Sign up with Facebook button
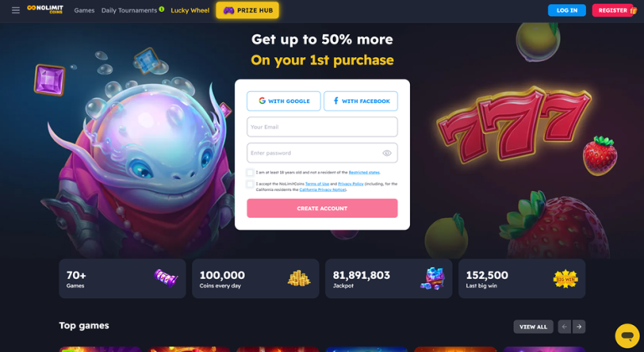 tap(361, 101)
